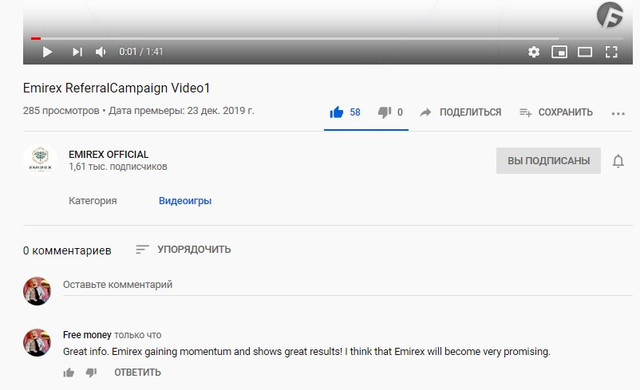Click the 1,61 тыс. подписчиков text

pos(118,167)
